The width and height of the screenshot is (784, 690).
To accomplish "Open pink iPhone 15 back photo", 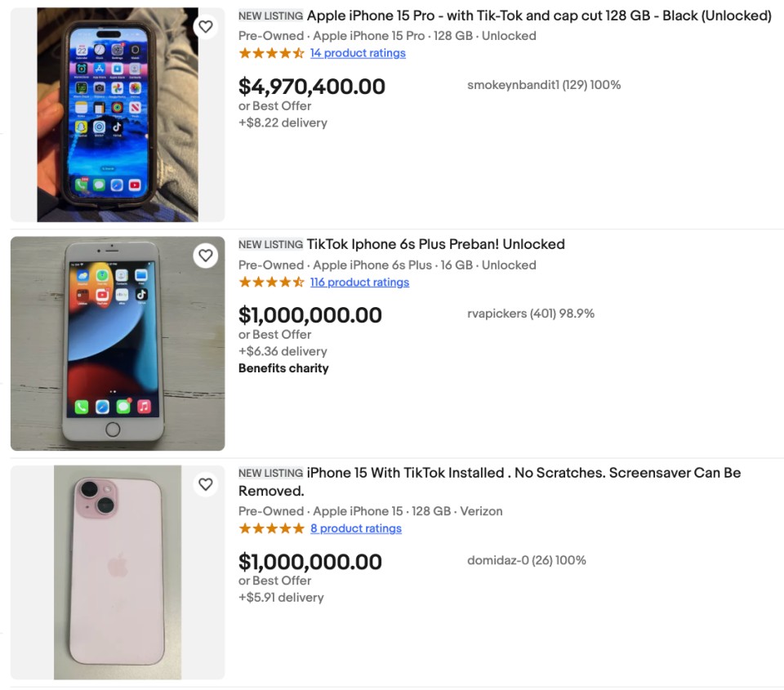I will coord(118,572).
